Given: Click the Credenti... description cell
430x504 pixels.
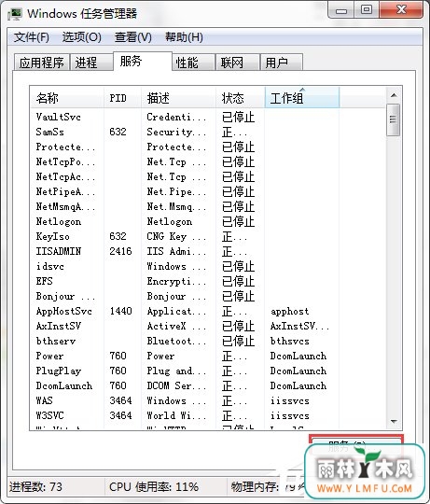Looking at the screenshot, I should 176,117.
